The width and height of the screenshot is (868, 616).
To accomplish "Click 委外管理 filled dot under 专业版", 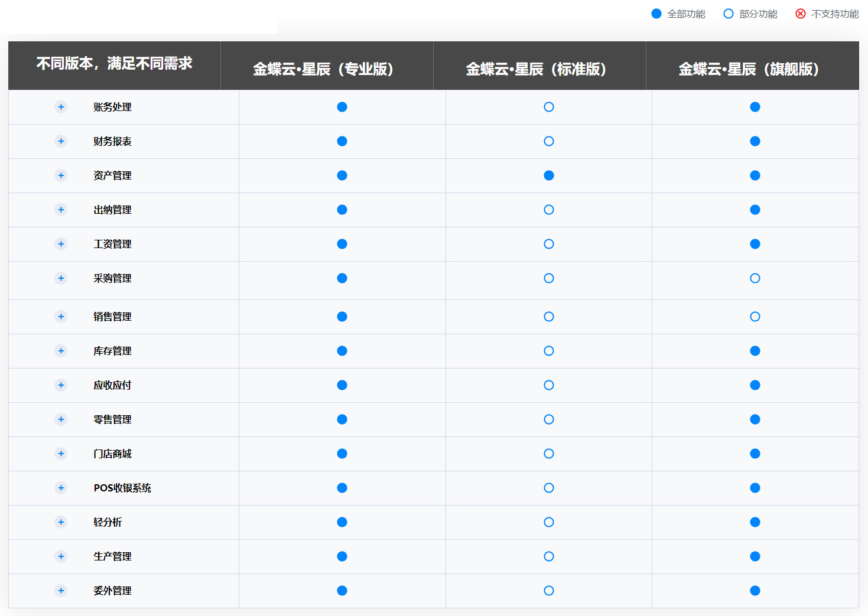I will click(342, 591).
